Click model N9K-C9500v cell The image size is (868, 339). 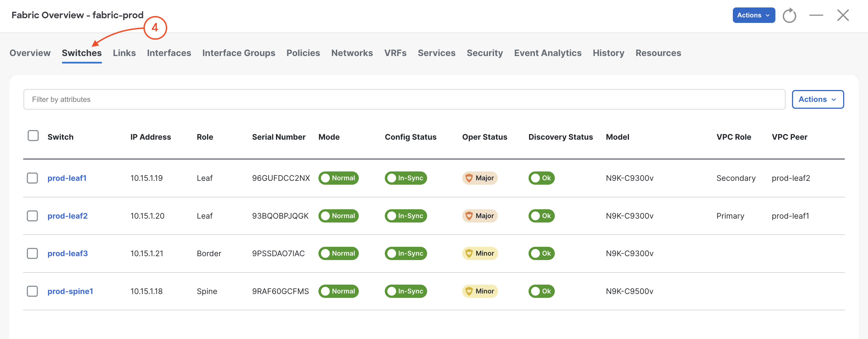click(x=629, y=291)
